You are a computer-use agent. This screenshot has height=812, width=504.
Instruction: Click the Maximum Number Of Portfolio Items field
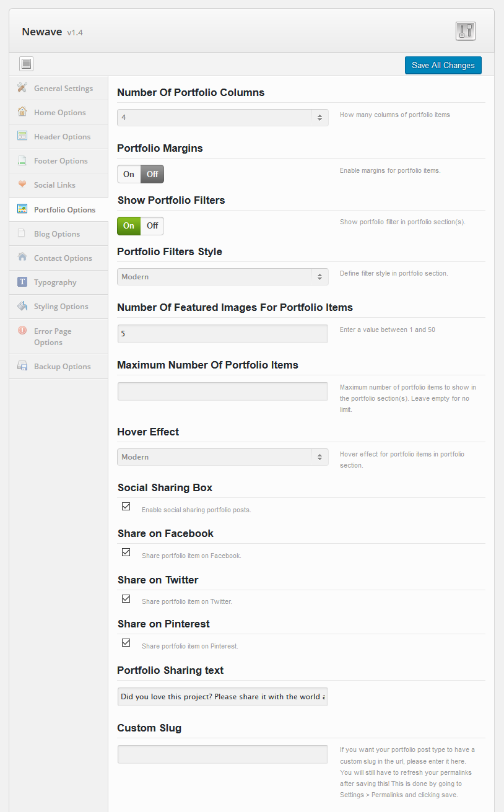click(223, 391)
